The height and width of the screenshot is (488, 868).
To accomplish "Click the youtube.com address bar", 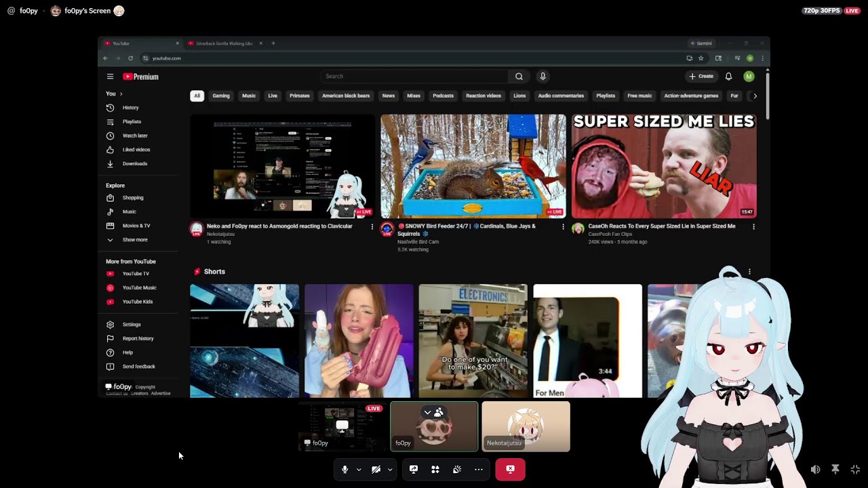I will pyautogui.click(x=412, y=58).
